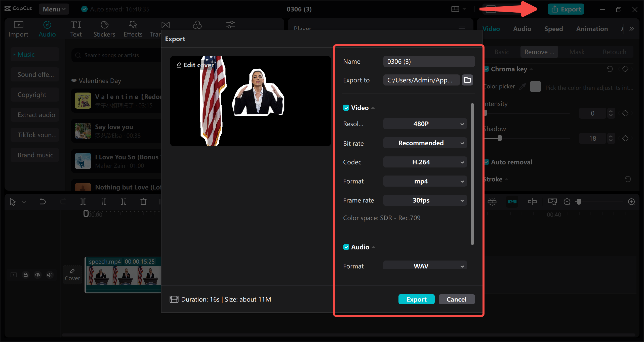
Task: Open the folder picker for the export path
Action: [x=467, y=80]
